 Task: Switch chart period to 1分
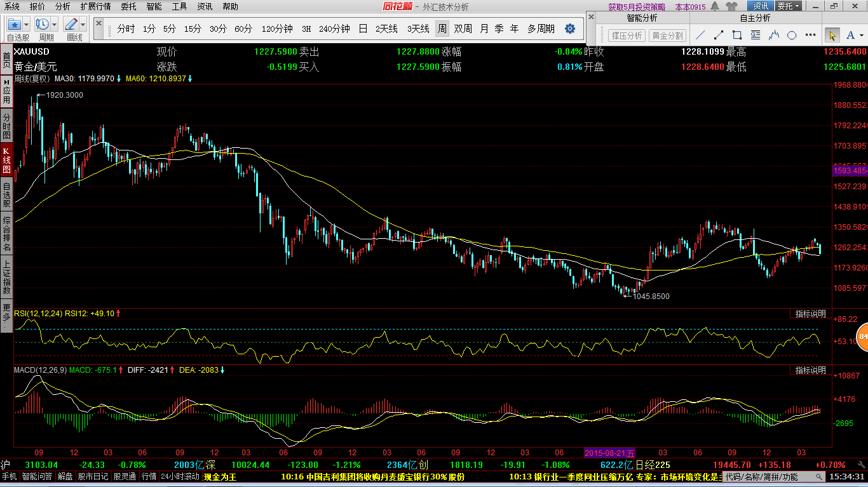tap(149, 29)
